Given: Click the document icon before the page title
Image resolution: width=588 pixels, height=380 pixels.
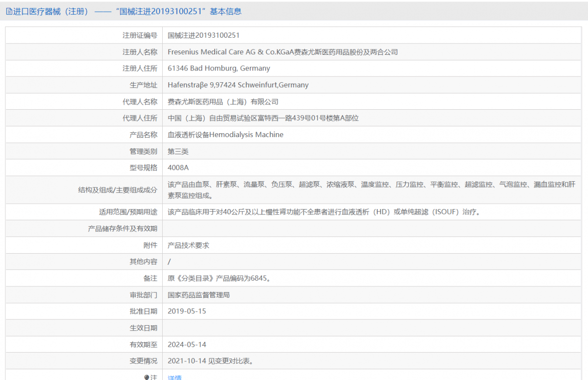Looking at the screenshot, I should [x=9, y=11].
